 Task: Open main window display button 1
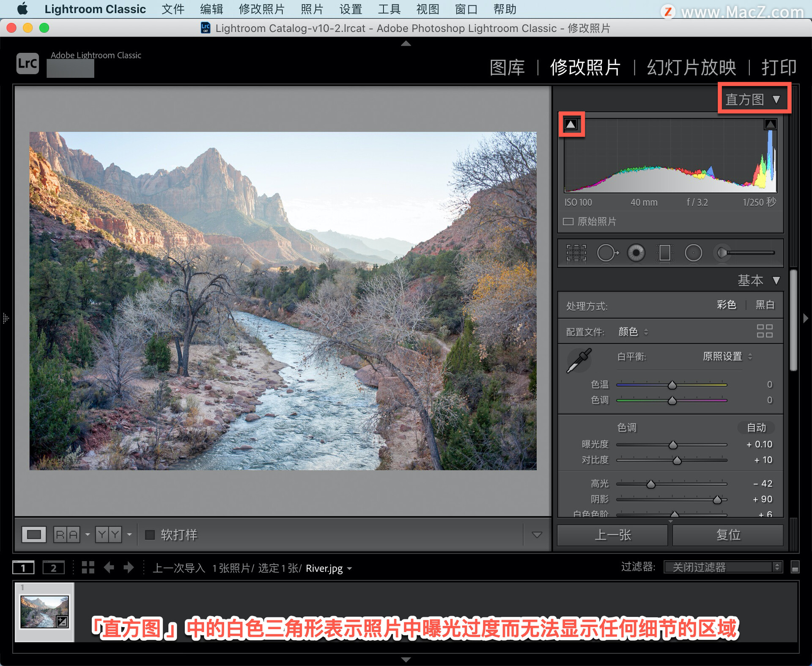23,567
